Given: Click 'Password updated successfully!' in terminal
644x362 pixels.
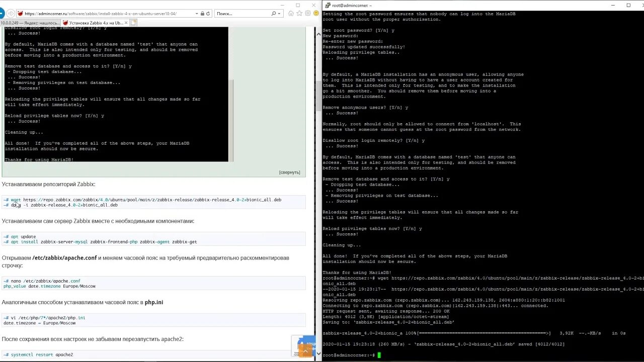Looking at the screenshot, I should pos(364,47).
